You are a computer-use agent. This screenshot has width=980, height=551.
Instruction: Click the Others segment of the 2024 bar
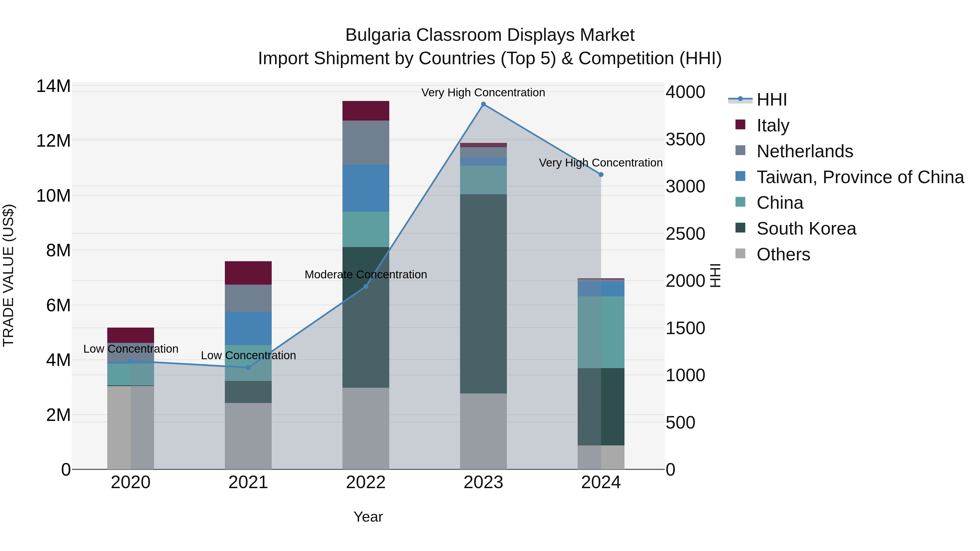click(x=601, y=457)
